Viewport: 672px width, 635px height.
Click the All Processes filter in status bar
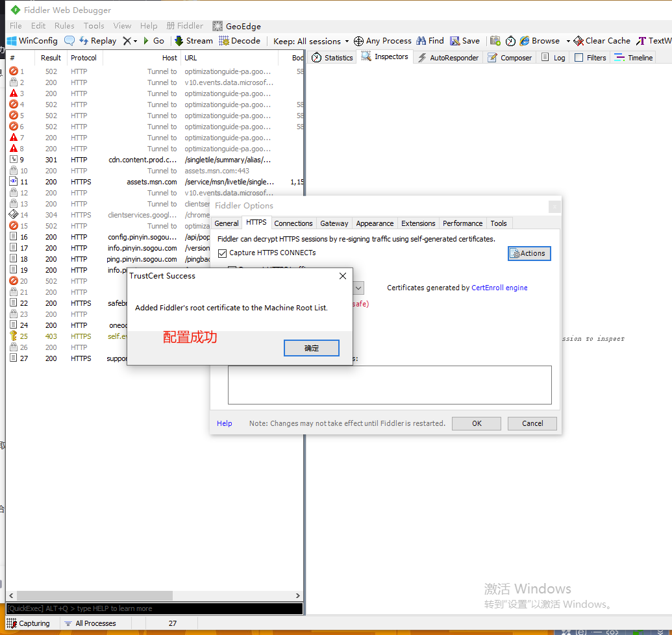point(90,623)
